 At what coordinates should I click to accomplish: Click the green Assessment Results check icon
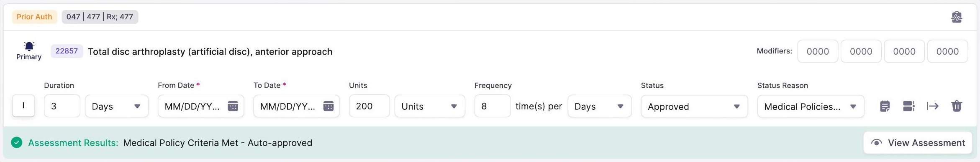[x=17, y=143]
